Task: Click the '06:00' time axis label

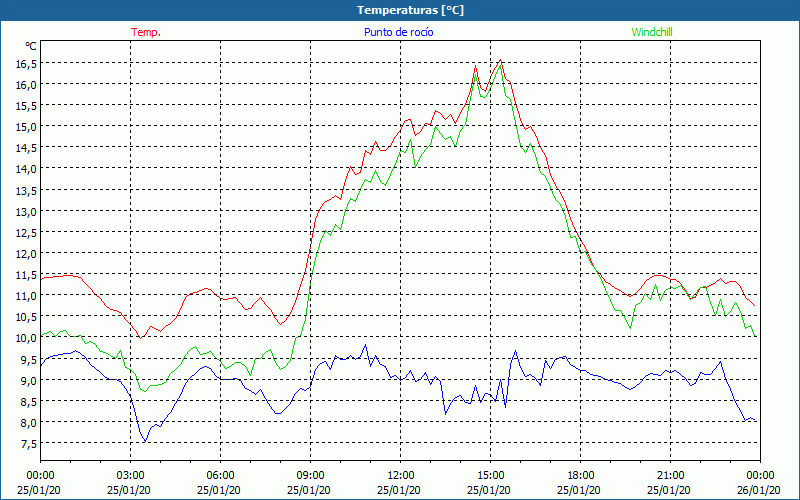Action: click(220, 476)
